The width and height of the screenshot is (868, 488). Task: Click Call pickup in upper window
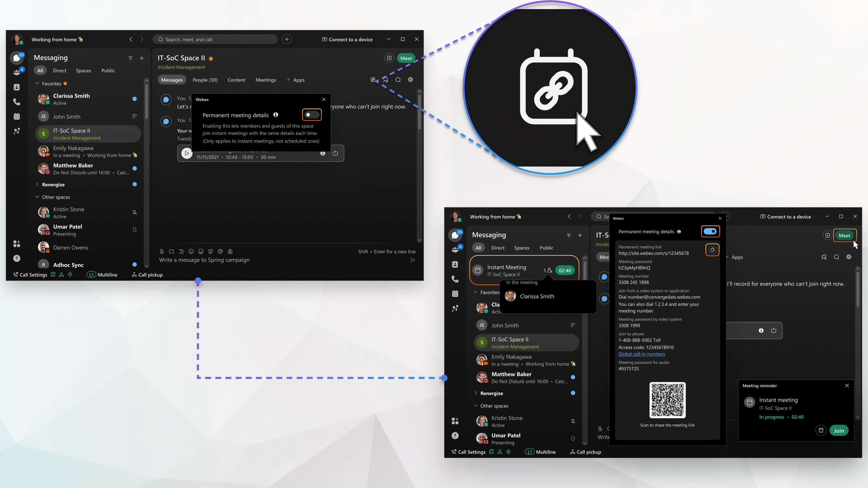click(x=147, y=275)
